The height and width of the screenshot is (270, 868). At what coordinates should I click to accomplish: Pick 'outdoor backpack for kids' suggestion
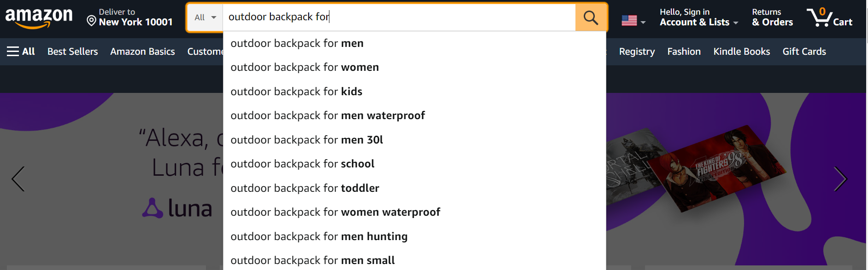[x=296, y=92]
